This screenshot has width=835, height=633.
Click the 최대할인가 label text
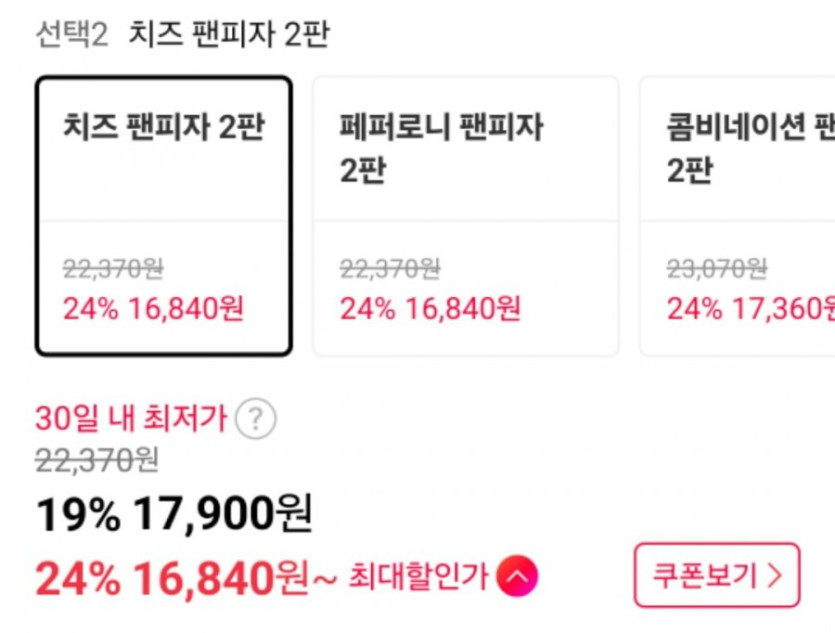[417, 576]
